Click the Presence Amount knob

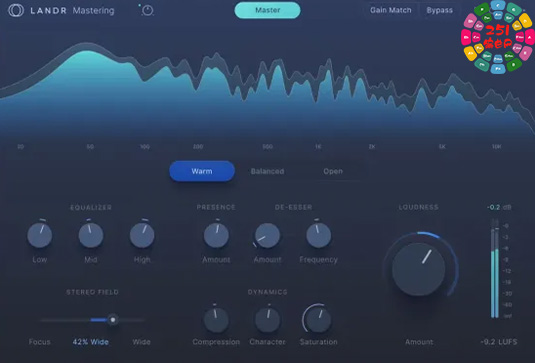tap(216, 235)
